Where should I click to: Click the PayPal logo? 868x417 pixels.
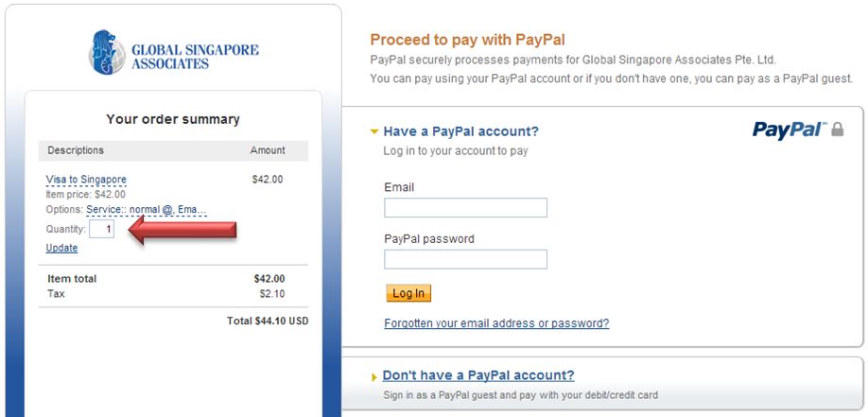tap(789, 130)
